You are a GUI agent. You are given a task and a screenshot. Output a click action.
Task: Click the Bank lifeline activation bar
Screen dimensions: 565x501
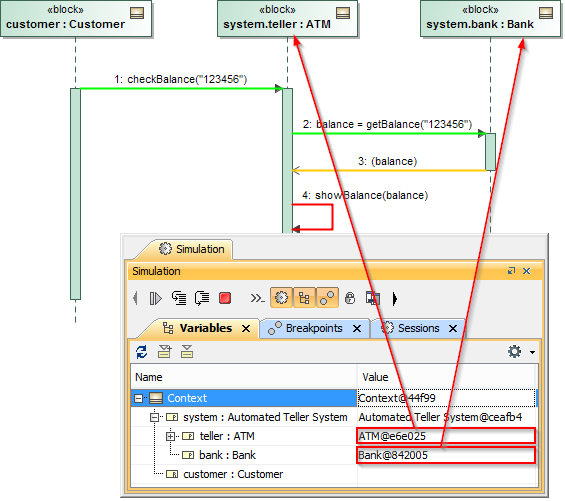(490, 152)
